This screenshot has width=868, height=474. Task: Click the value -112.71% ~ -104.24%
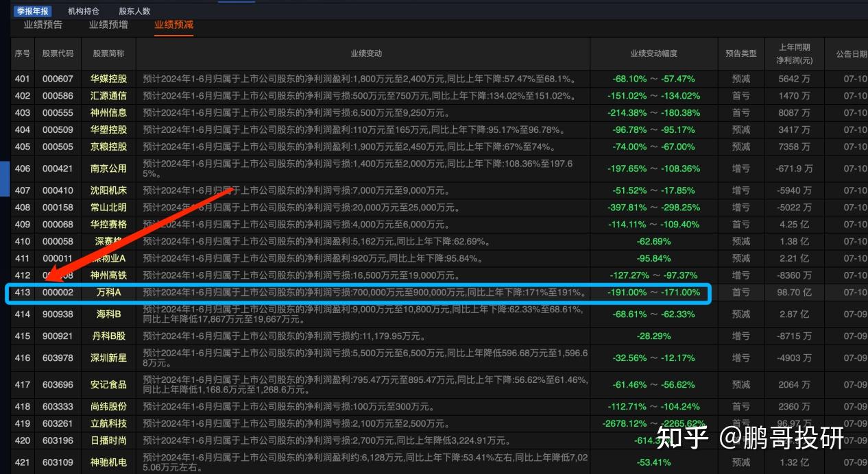coord(653,407)
